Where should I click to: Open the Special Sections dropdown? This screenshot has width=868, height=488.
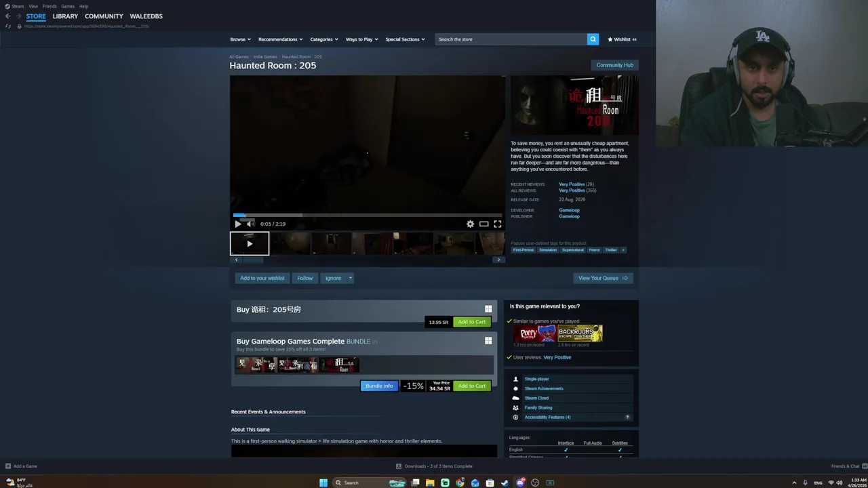[x=405, y=39]
